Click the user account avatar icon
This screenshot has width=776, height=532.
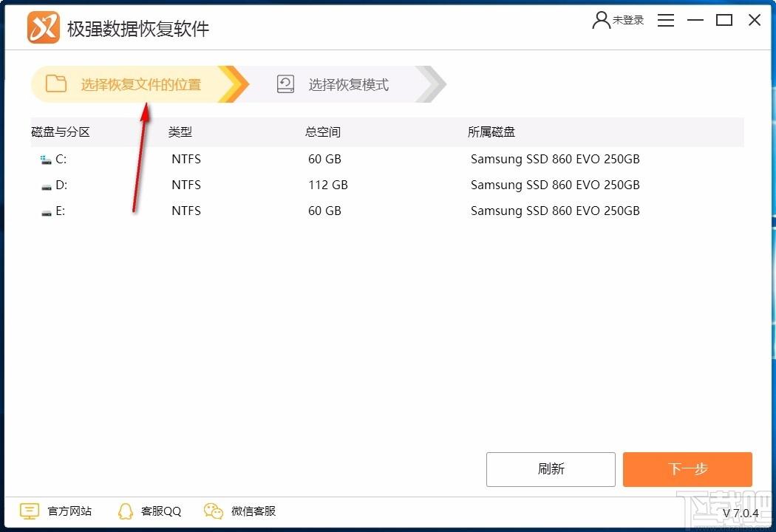601,21
